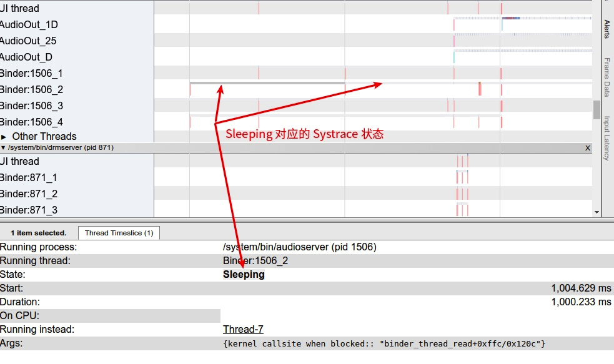The image size is (614, 364).
Task: Click the Binder:1506_2 sleeping state bar
Action: 267,83
